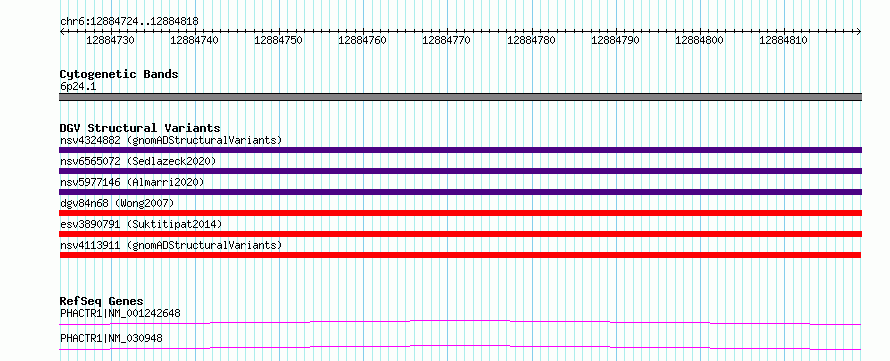This screenshot has width=890, height=361.
Task: Click the red bar under nsv4113911
Action: pos(460,255)
